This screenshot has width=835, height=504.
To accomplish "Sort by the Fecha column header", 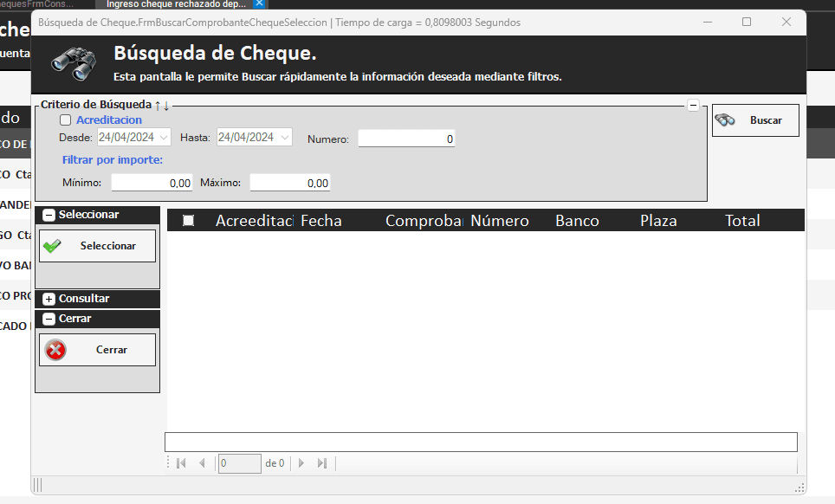I will [x=321, y=221].
